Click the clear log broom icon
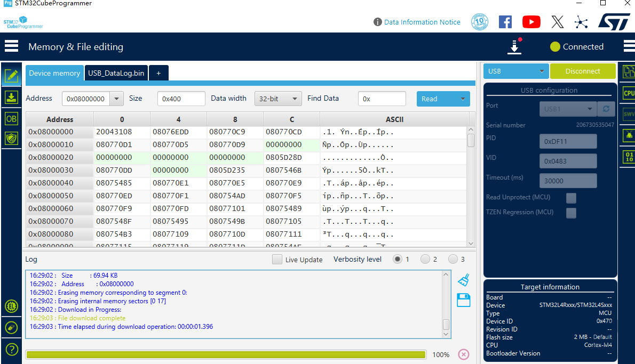 point(463,280)
